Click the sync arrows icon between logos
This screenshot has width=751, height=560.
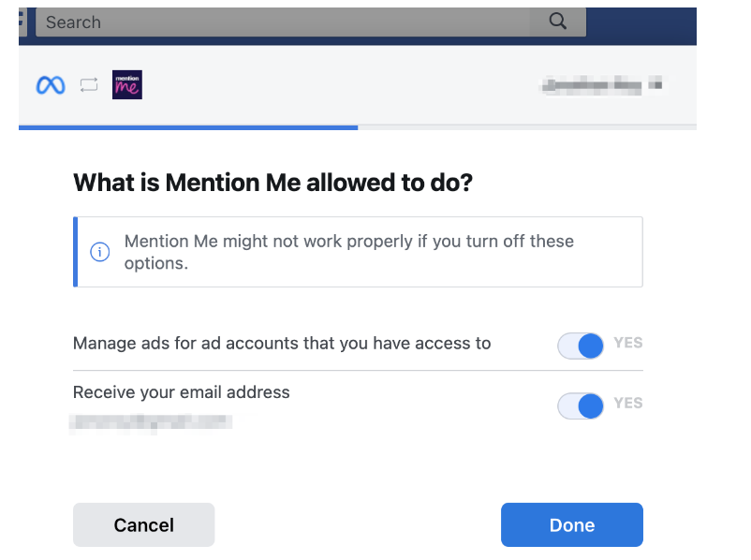coord(89,85)
